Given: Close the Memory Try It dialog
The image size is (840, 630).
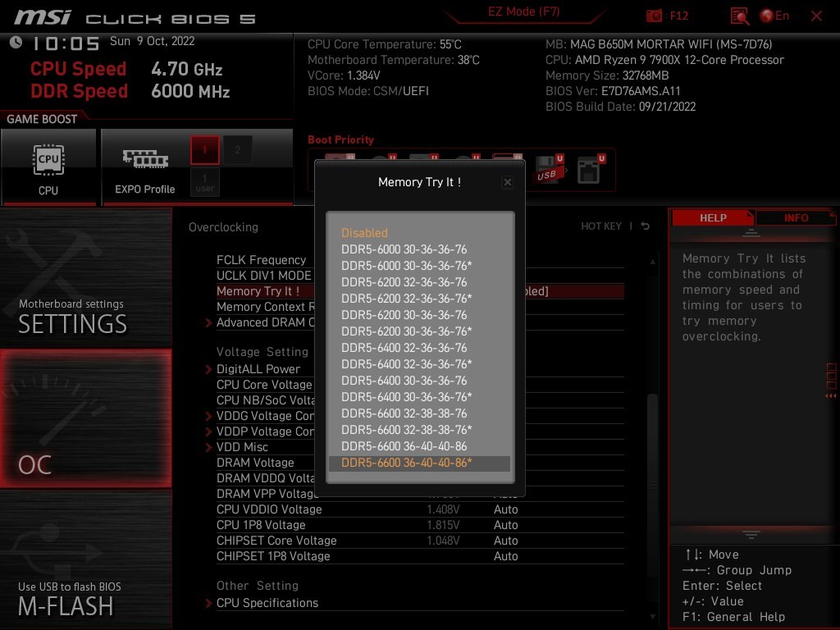Looking at the screenshot, I should coord(507,182).
